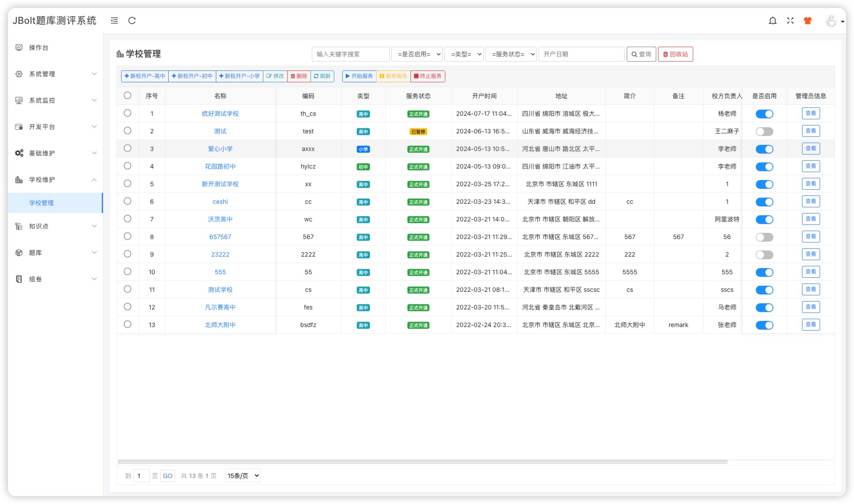This screenshot has height=504, width=854.
Task: Toggle fullscreen mode icon
Action: point(790,21)
